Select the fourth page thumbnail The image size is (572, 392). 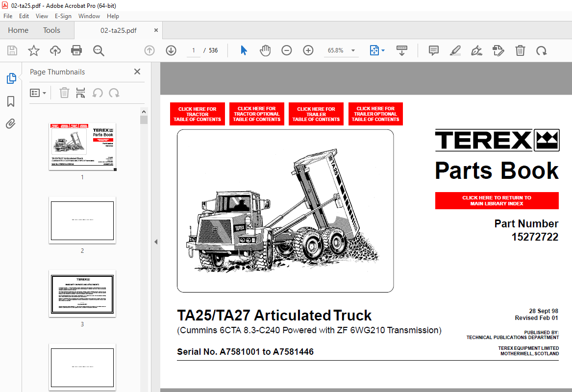pyautogui.click(x=82, y=367)
